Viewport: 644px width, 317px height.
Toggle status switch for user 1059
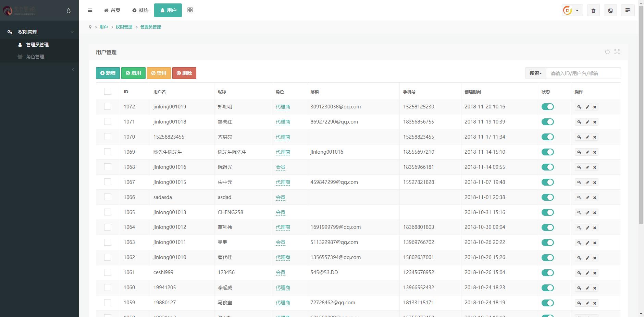click(547, 303)
